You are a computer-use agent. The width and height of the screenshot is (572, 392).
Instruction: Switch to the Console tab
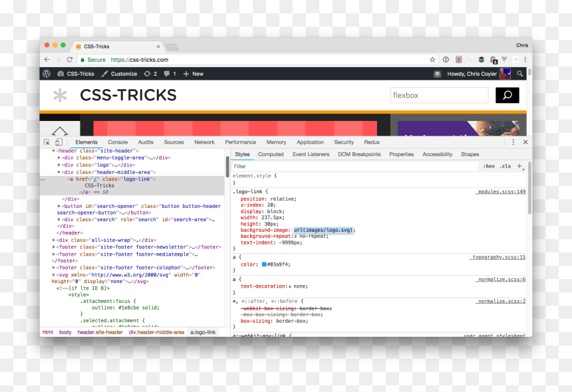tap(118, 142)
